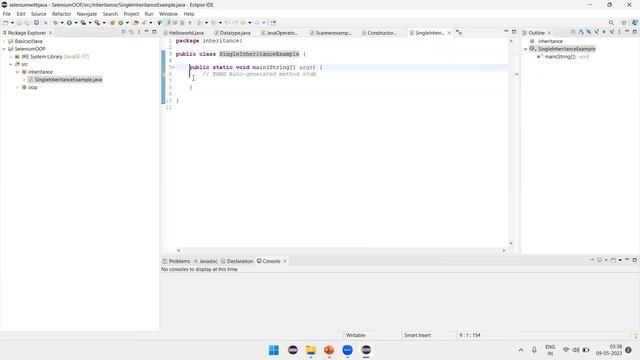Viewport: 640px width, 360px height.
Task: Open the Outline view menu
Action: tap(619, 32)
